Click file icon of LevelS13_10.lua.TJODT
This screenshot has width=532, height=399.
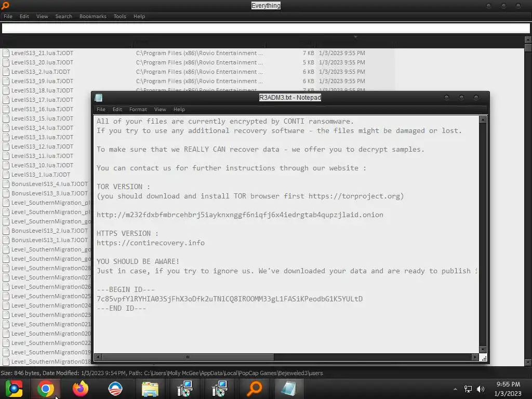pyautogui.click(x=6, y=165)
